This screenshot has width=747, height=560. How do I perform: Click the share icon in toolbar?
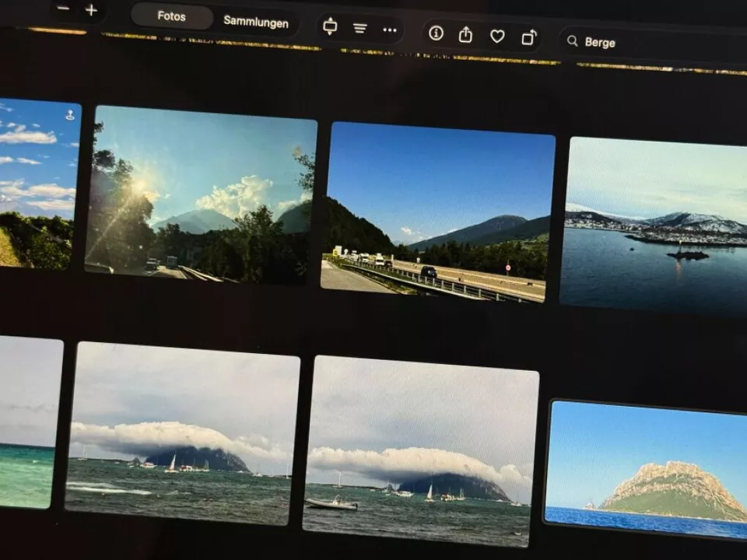point(465,35)
